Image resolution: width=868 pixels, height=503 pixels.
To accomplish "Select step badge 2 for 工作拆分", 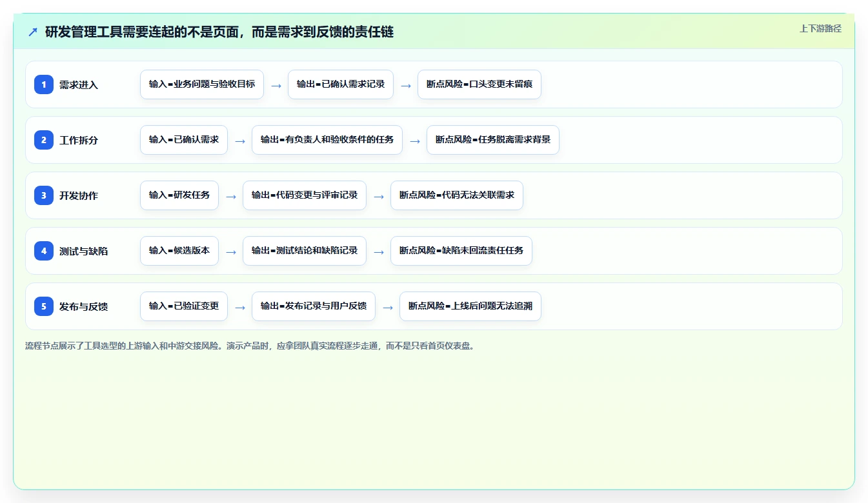I will [44, 140].
